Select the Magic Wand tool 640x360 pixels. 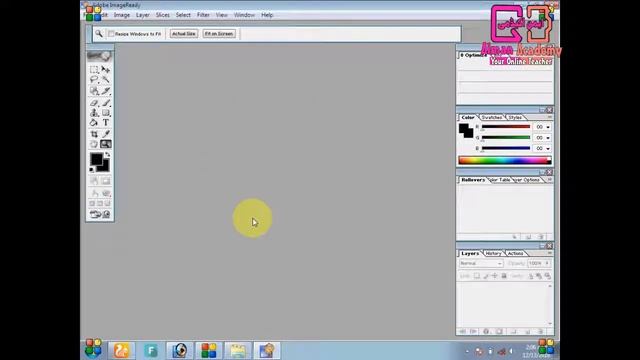click(106, 80)
